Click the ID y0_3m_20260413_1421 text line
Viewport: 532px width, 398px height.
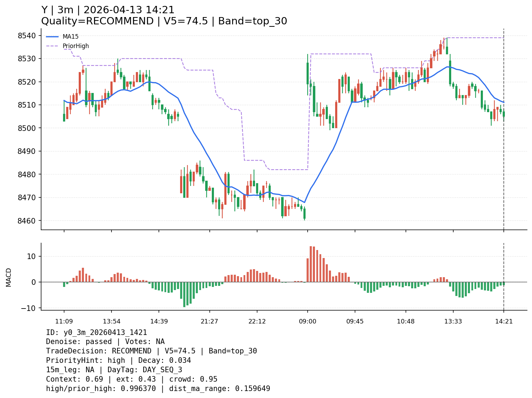(97, 333)
